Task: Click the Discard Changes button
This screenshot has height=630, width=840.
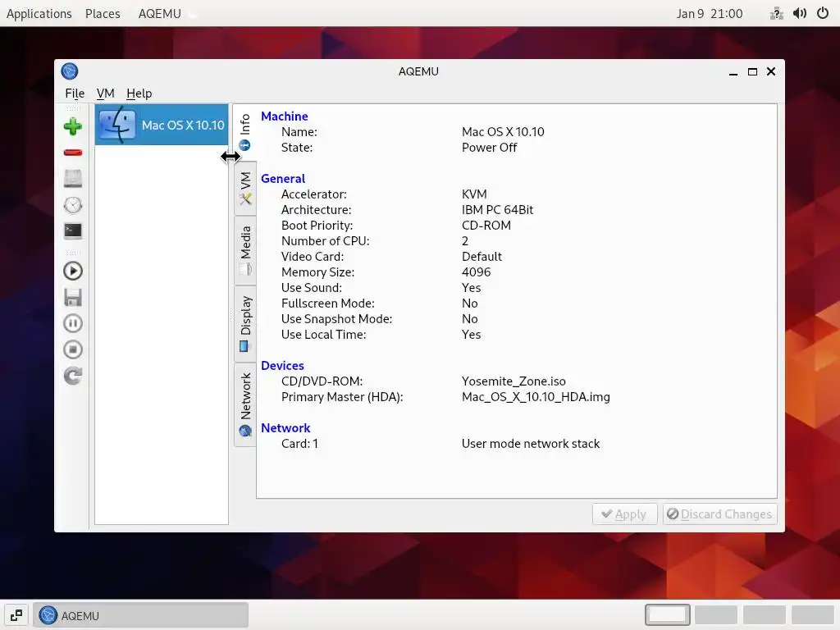Action: tap(719, 514)
